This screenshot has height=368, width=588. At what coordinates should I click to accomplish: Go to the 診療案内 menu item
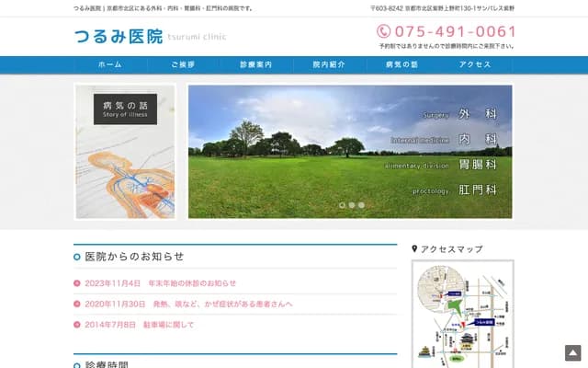pos(255,65)
